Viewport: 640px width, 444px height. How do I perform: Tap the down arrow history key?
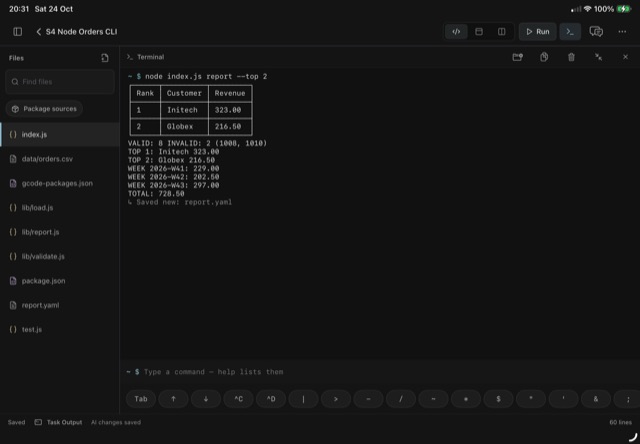click(206, 399)
